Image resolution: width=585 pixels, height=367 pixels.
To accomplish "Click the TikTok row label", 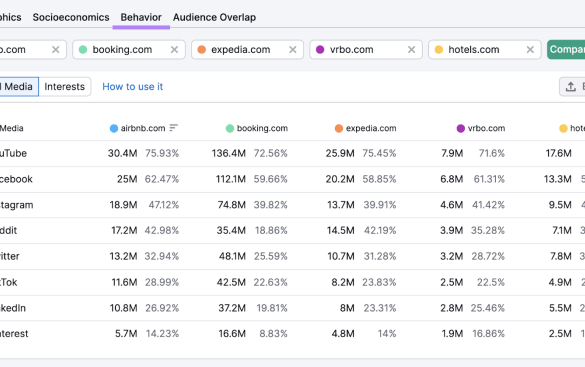I will coord(9,282).
